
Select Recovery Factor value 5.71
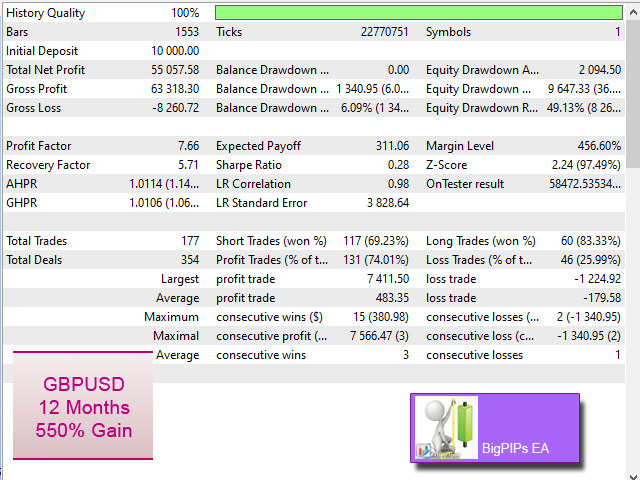(188, 165)
